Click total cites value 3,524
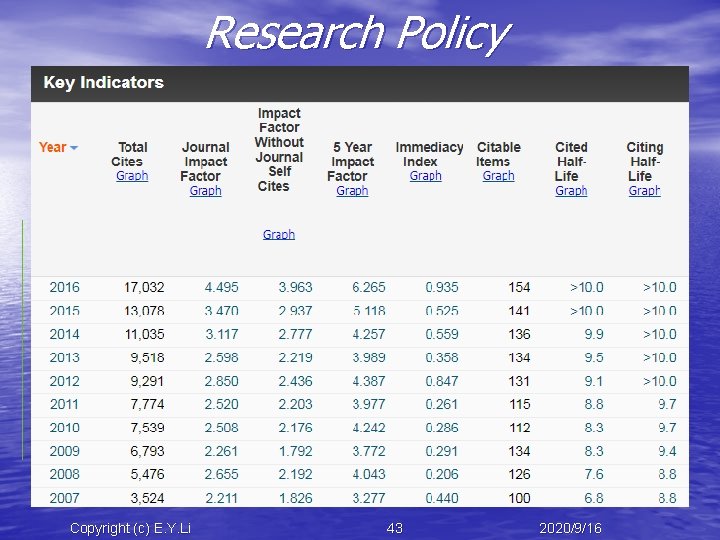The width and height of the screenshot is (720, 540). pyautogui.click(x=147, y=498)
